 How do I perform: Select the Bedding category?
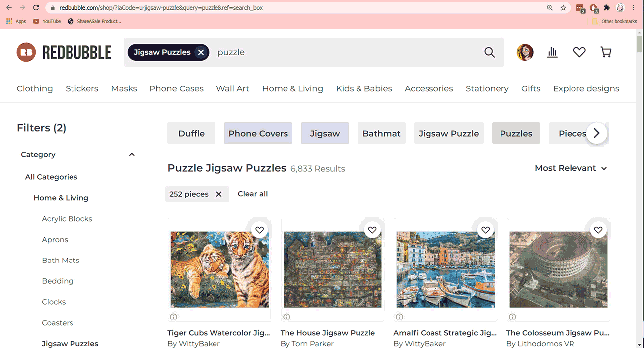coord(58,281)
